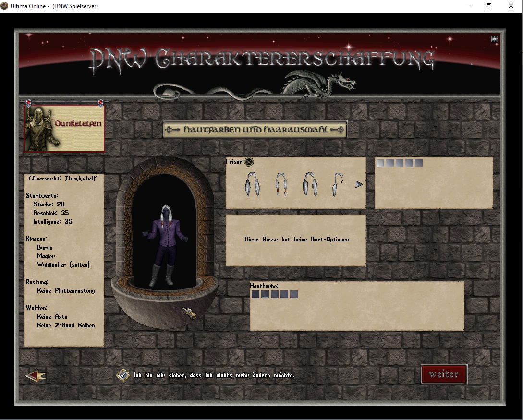523x420 pixels.
Task: Restore down the Ultima Online window
Action: click(x=489, y=6)
